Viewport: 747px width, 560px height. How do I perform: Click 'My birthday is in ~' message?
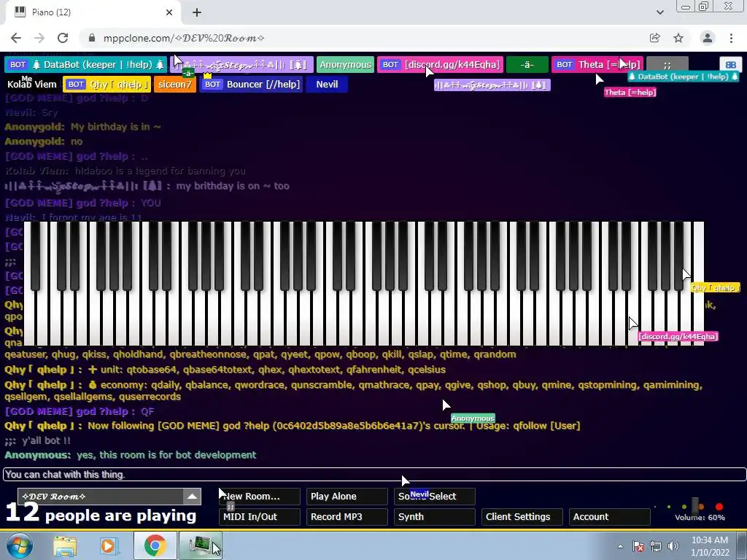116,127
